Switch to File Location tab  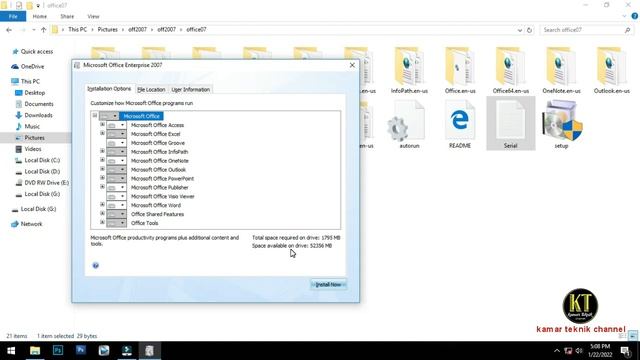(151, 89)
